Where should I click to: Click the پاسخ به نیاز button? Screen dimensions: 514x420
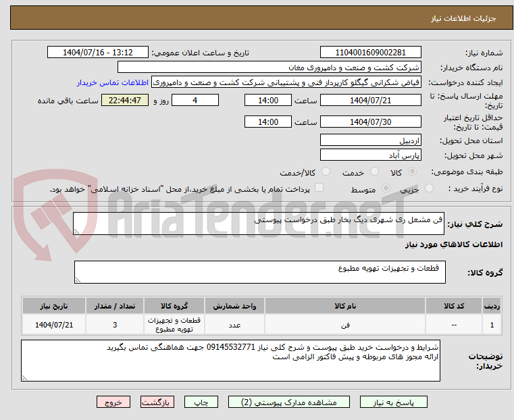[x=393, y=402]
